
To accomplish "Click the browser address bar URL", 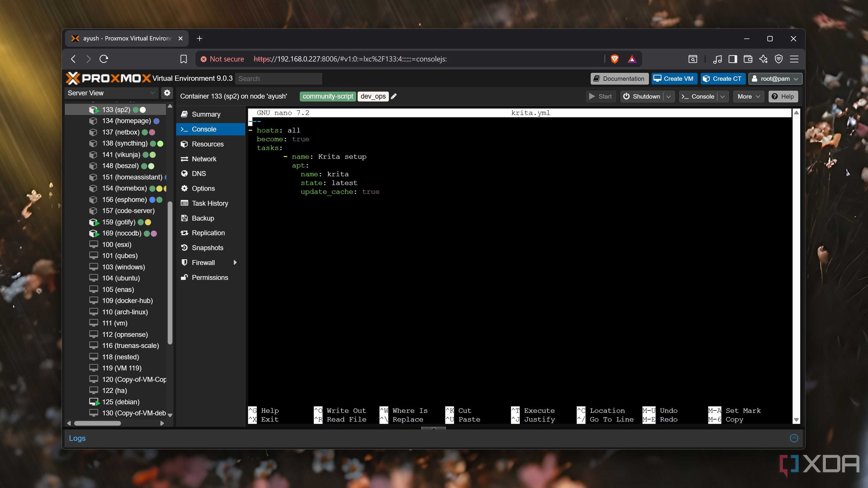I will coord(350,59).
